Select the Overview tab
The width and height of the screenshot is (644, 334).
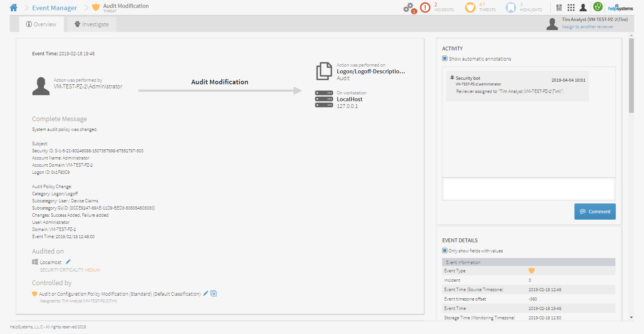coord(41,24)
